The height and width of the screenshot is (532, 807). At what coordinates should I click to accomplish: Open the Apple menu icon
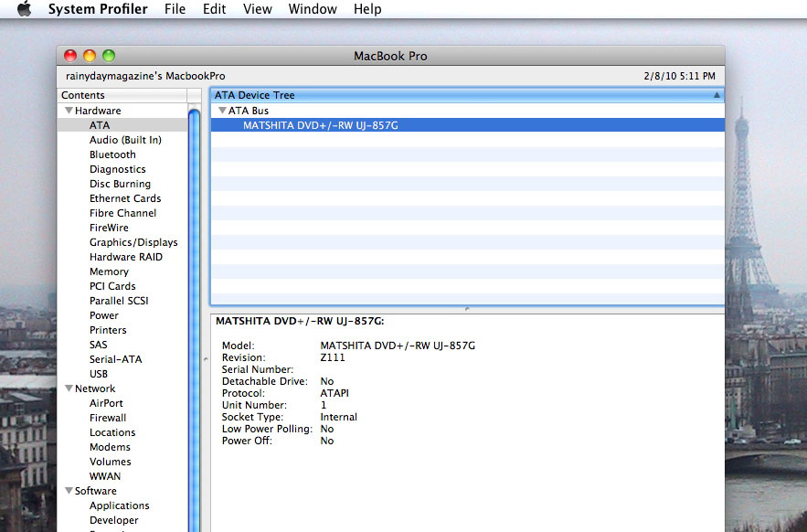point(24,9)
